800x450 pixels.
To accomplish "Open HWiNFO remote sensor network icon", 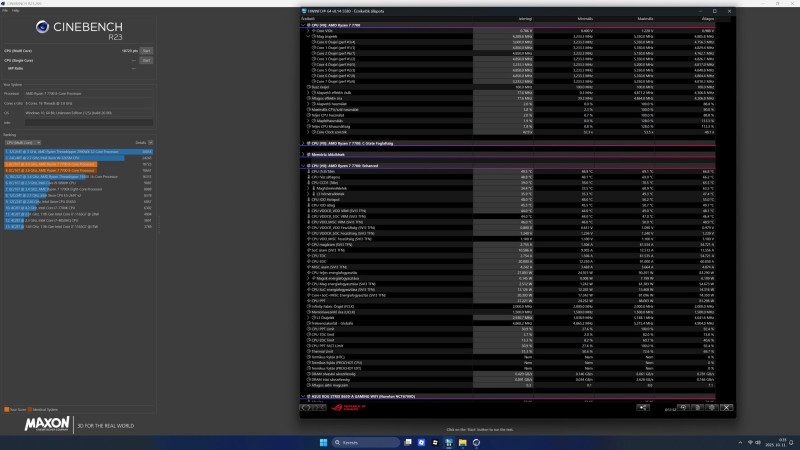I will click(x=643, y=408).
